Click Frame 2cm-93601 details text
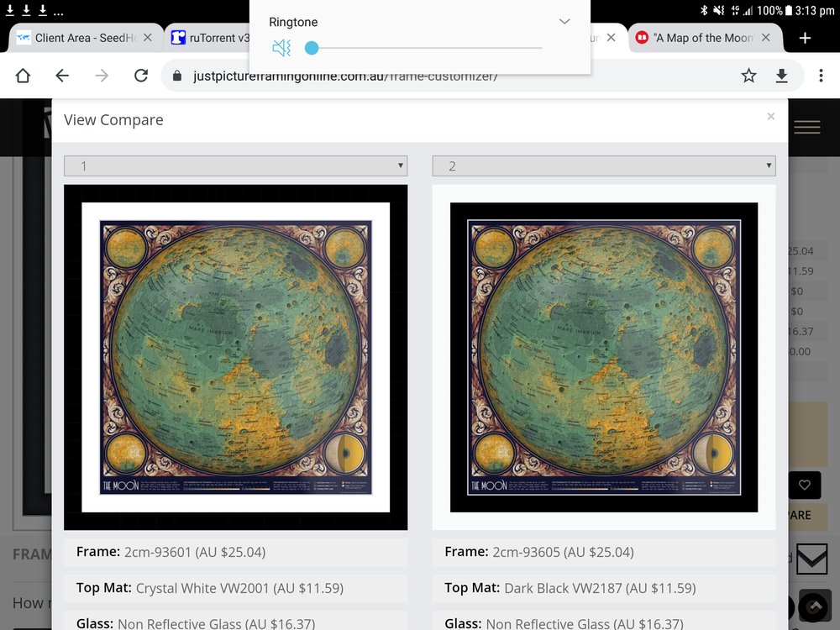This screenshot has width=840, height=630. click(x=171, y=552)
